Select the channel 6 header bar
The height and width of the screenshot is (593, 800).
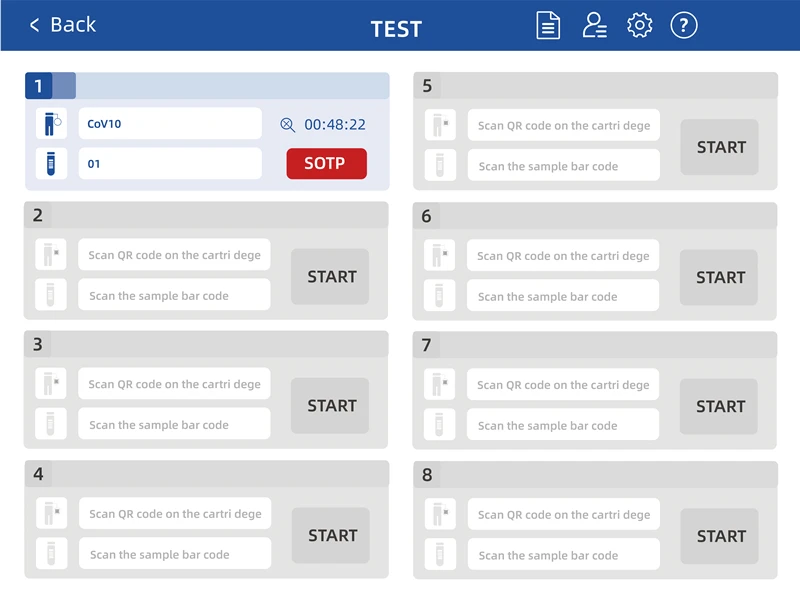coord(594,216)
